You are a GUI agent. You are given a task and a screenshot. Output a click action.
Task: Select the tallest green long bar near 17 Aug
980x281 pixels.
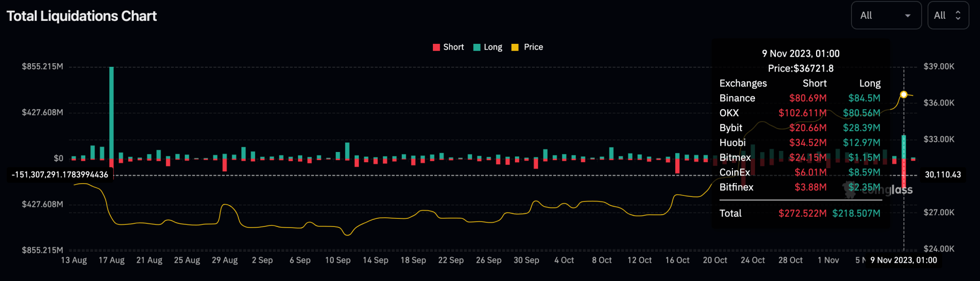tap(111, 112)
